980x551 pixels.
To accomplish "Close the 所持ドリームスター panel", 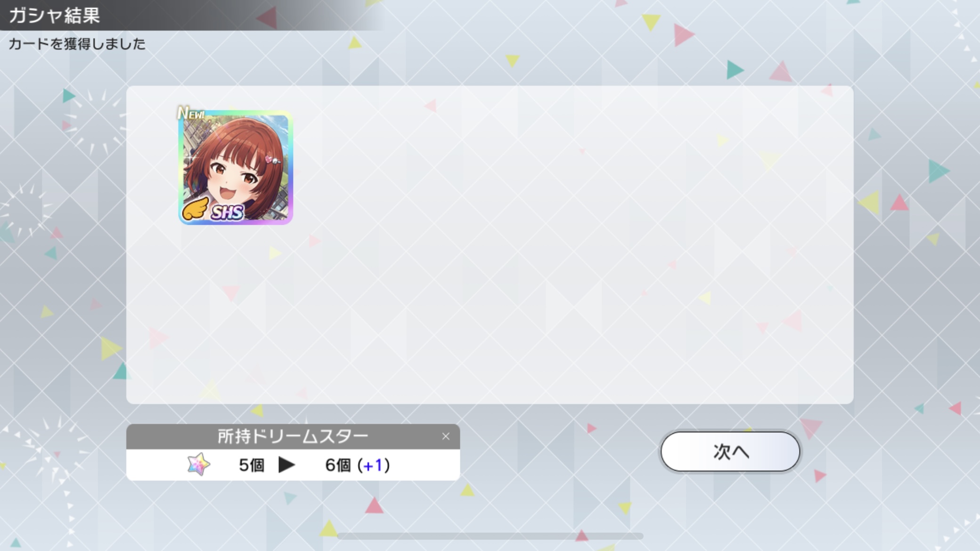I will [446, 437].
